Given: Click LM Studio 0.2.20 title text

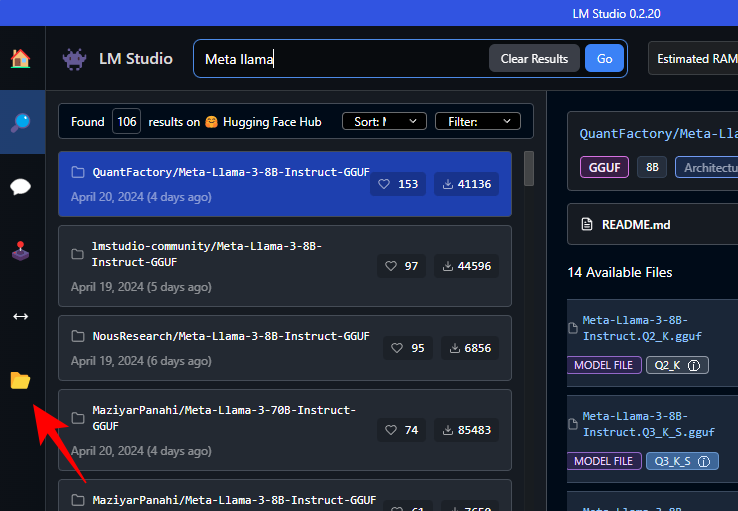Looking at the screenshot, I should coord(616,14).
